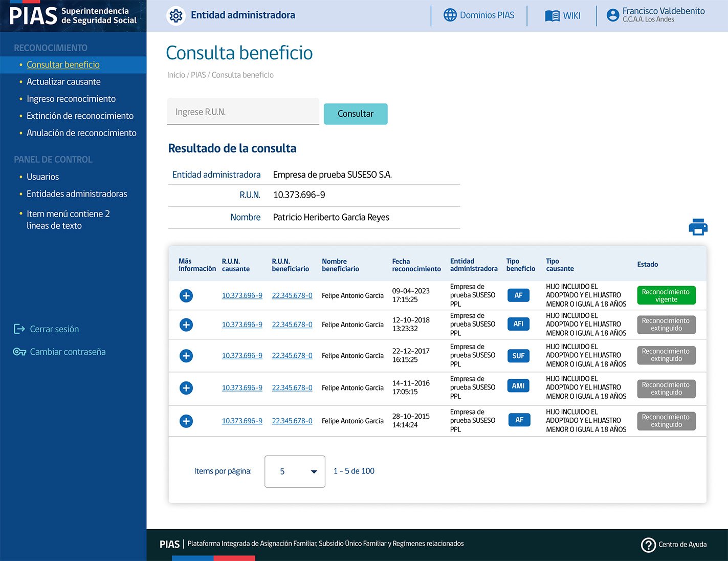Click R.U.N. beneficiario link in first row
The image size is (728, 561).
(292, 296)
